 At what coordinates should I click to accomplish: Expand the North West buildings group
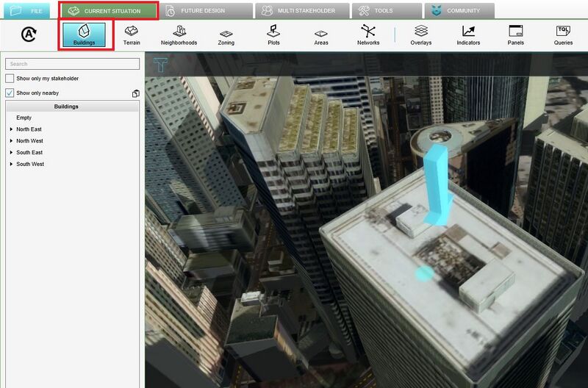(11, 141)
